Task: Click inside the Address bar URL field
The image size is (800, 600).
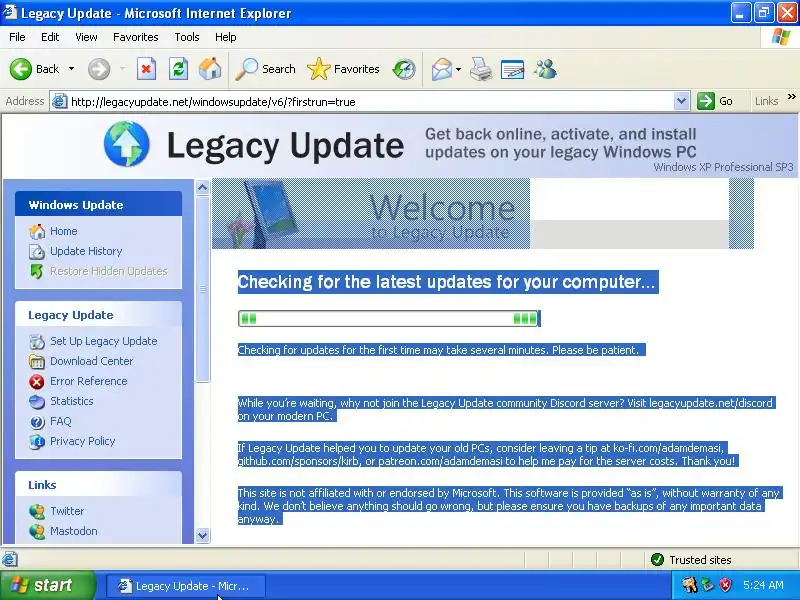Action: coord(370,102)
